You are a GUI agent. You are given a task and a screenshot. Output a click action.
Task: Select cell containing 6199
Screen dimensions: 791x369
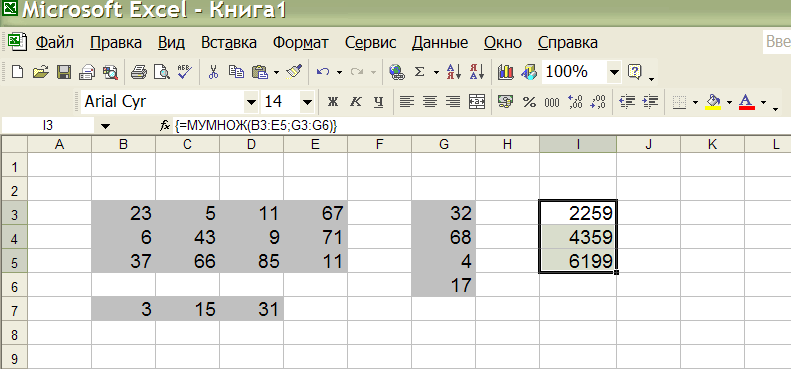[x=578, y=261]
